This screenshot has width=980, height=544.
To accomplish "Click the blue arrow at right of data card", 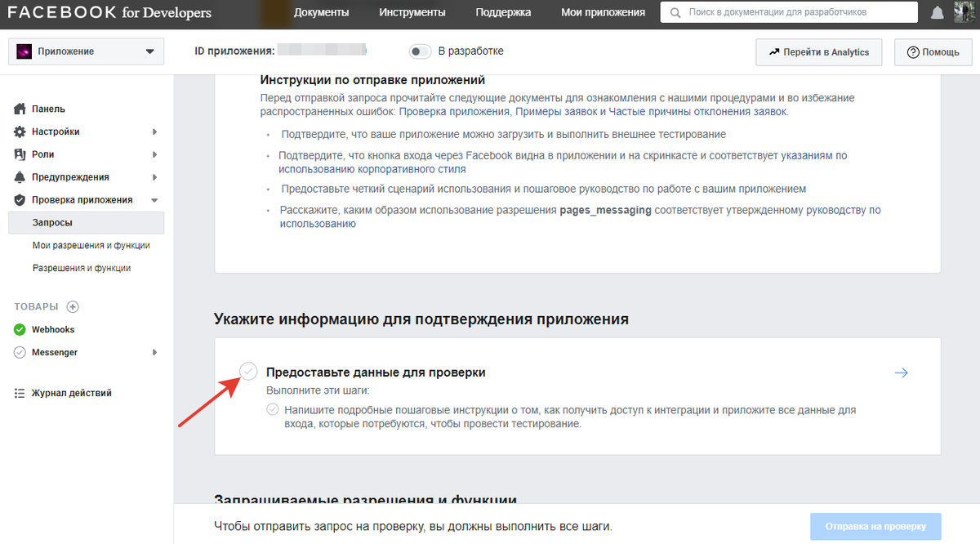I will coord(901,372).
